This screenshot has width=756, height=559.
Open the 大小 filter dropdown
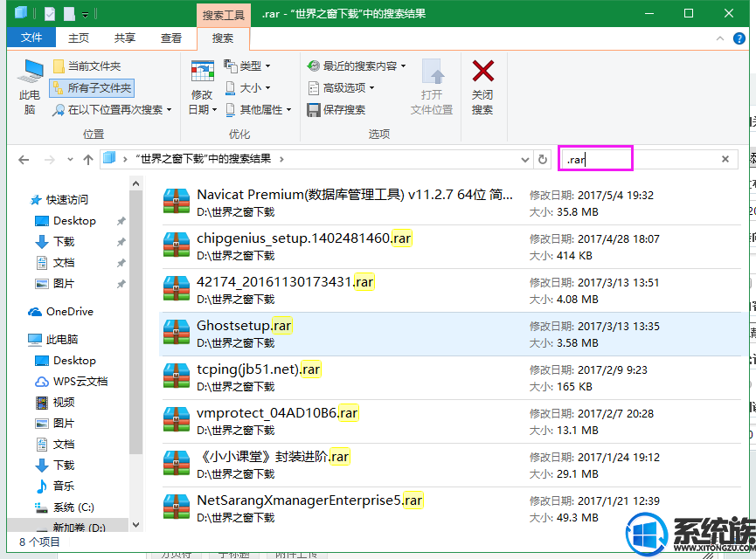[247, 87]
